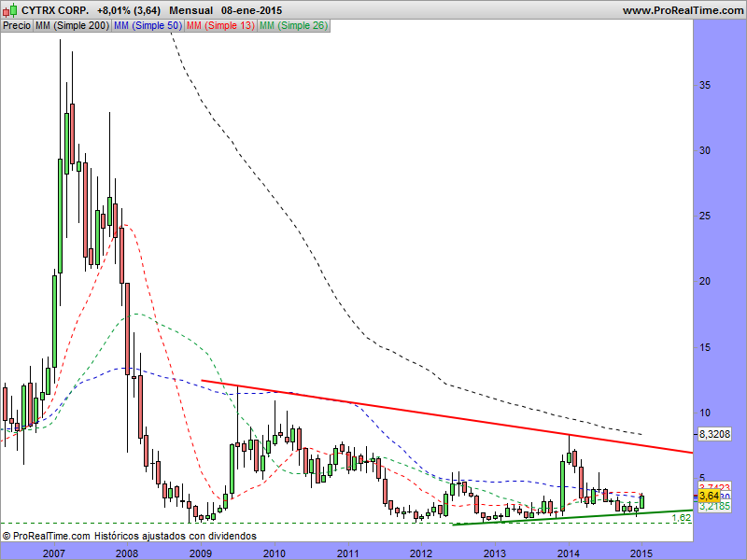Select the Precio indicator tab

tap(17, 26)
